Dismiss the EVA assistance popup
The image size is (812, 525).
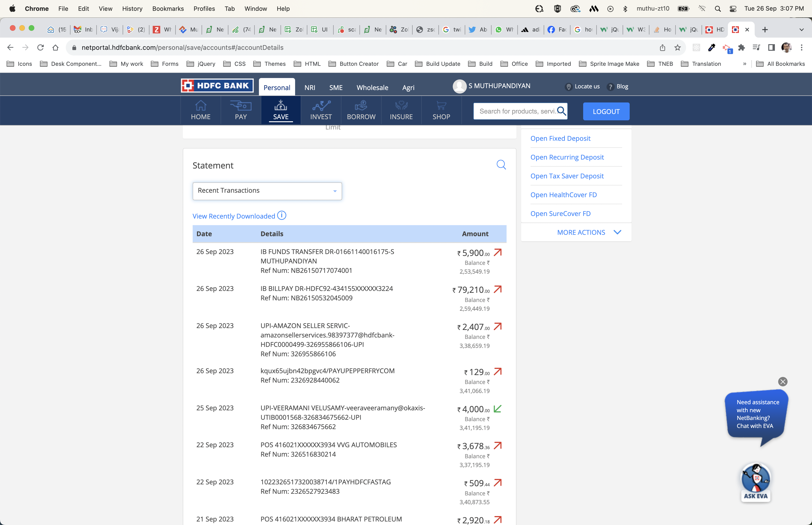(x=782, y=381)
